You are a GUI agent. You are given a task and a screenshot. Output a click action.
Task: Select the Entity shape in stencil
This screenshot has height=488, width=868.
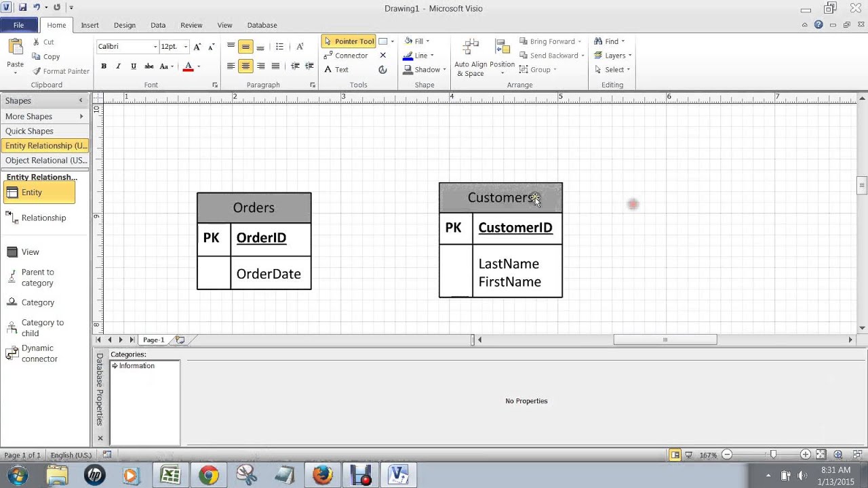coord(39,192)
